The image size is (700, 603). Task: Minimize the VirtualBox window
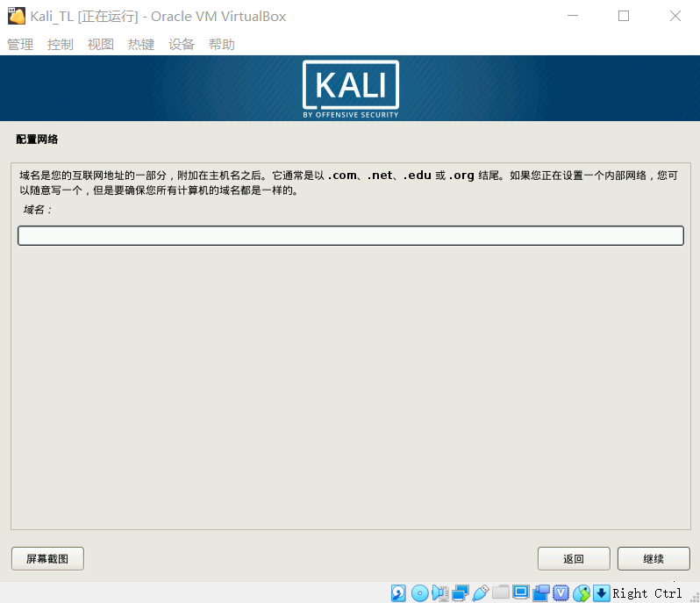(573, 16)
